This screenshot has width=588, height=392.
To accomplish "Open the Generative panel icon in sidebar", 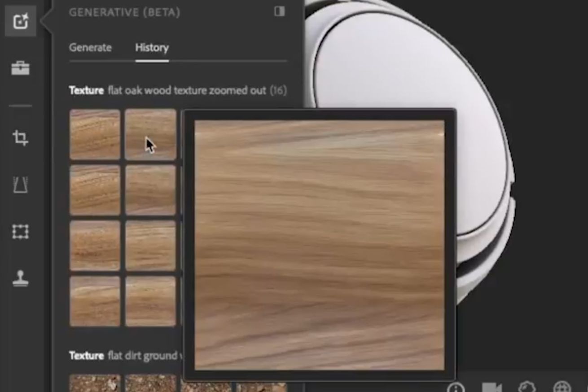I will click(x=20, y=21).
